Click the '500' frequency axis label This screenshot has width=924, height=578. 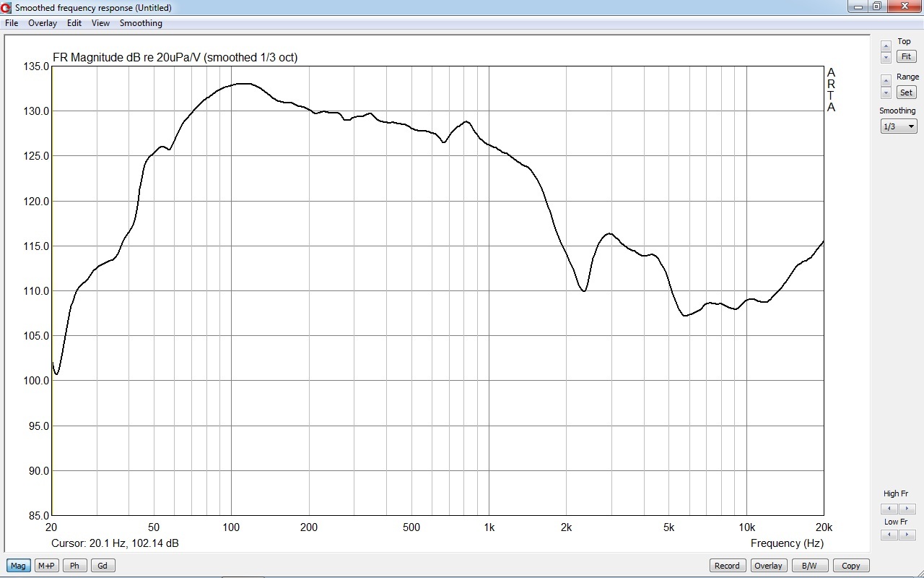411,527
